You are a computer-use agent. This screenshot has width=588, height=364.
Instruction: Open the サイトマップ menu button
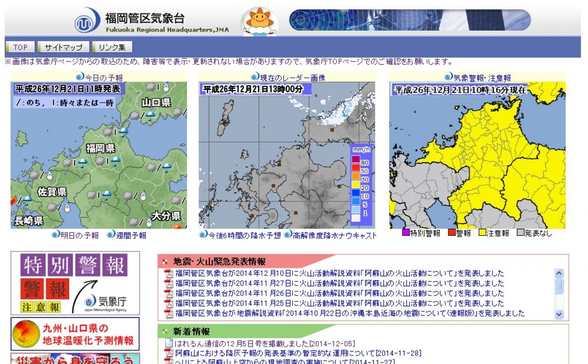click(64, 47)
